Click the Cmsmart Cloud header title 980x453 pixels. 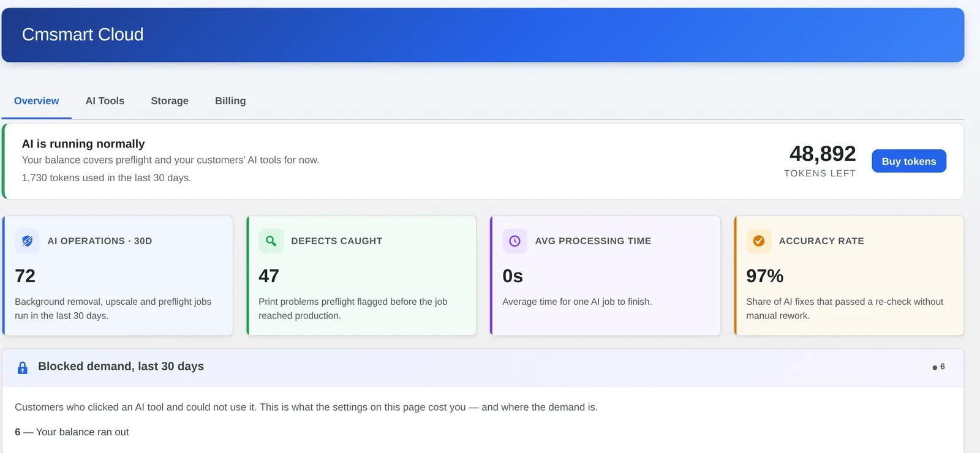pos(83,34)
